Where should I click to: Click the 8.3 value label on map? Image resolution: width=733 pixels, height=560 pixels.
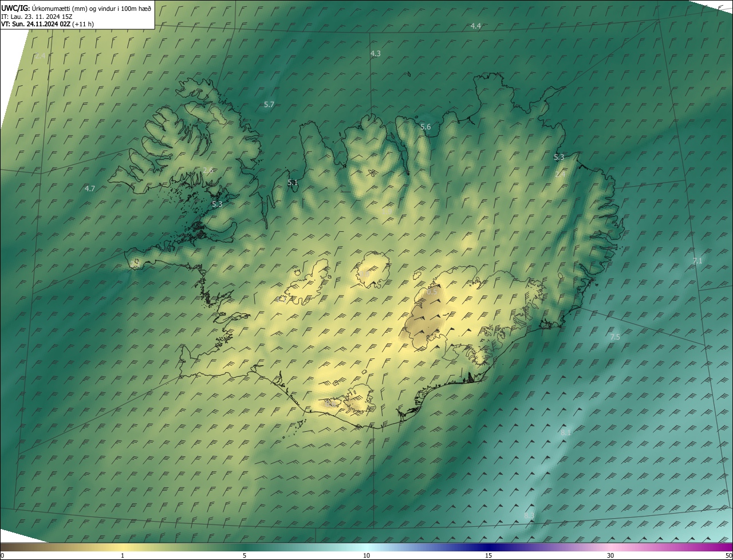pyautogui.click(x=529, y=516)
